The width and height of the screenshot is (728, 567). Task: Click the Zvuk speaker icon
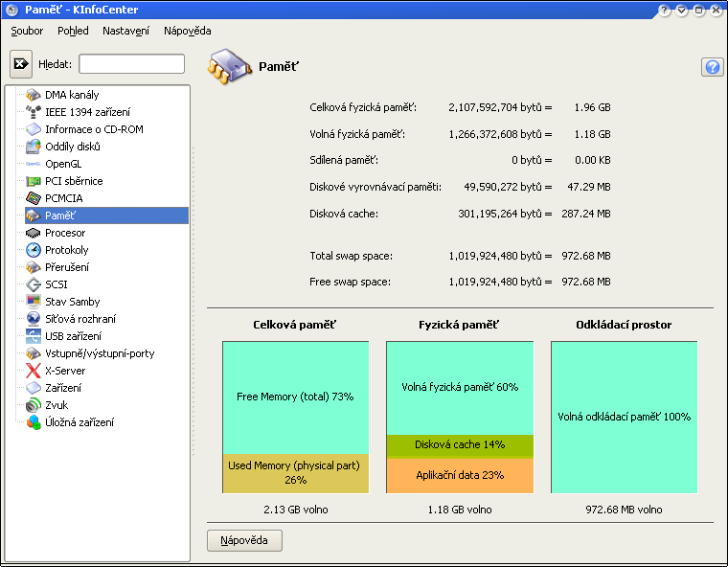[34, 405]
